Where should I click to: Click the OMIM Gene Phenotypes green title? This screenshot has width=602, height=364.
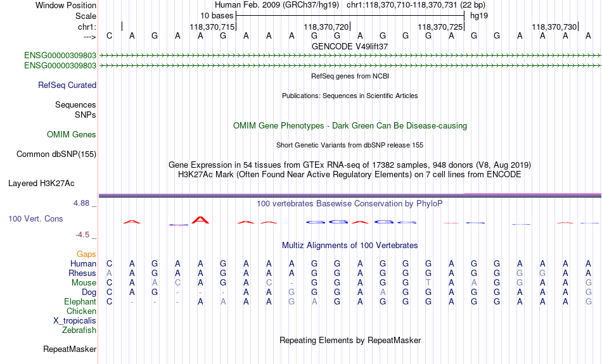(350, 126)
